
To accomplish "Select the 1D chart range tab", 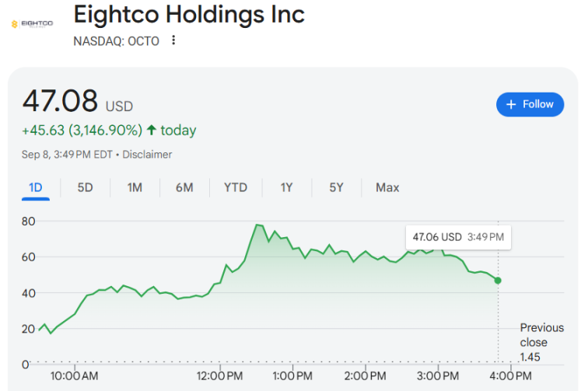I will point(36,187).
